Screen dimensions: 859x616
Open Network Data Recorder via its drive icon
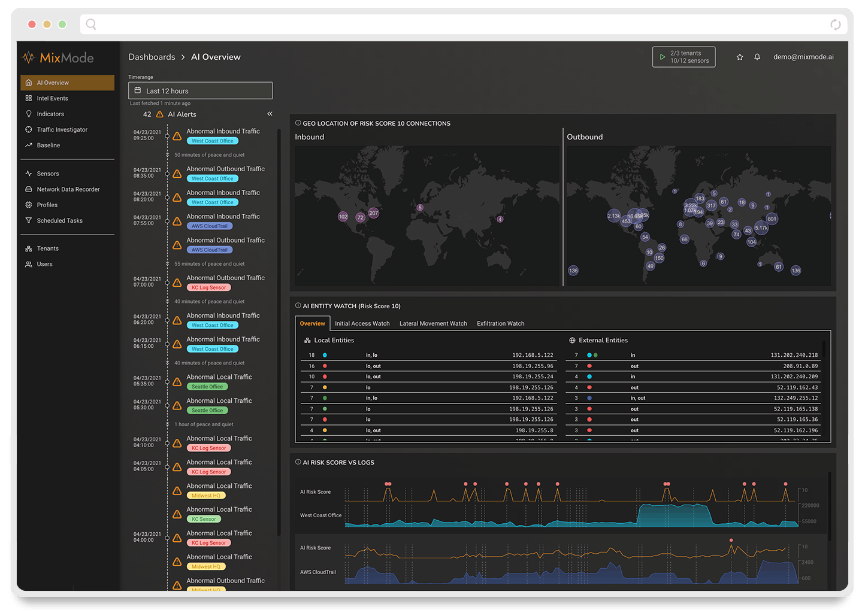click(x=29, y=189)
